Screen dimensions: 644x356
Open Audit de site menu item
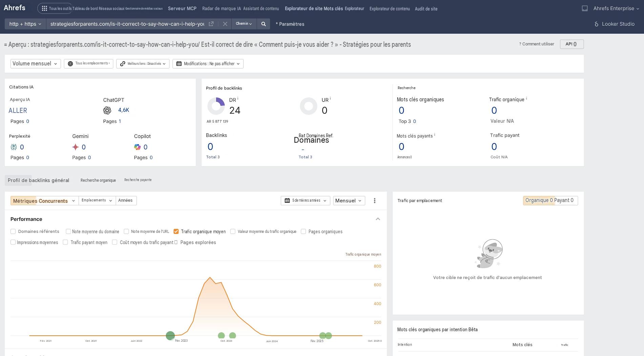coord(426,9)
